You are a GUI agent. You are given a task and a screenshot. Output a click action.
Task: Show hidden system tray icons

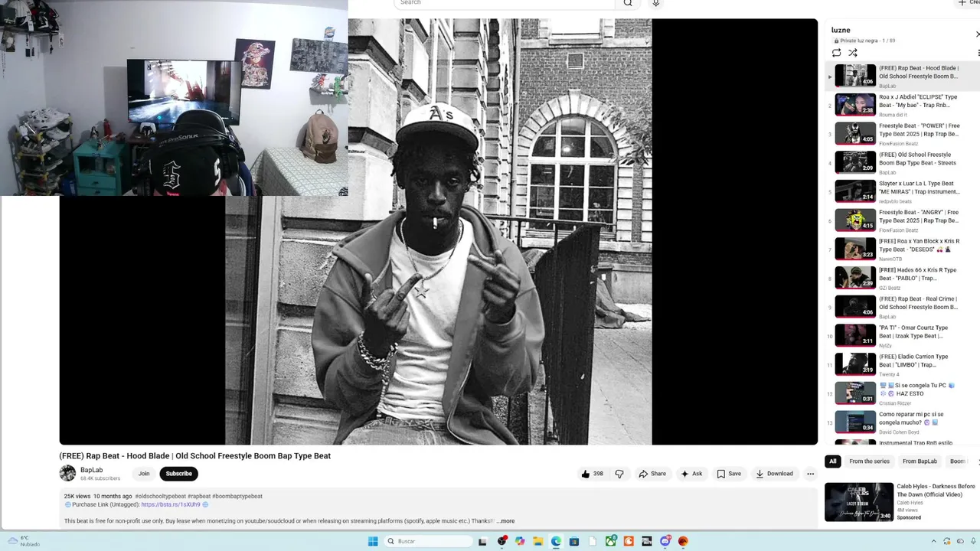point(933,541)
